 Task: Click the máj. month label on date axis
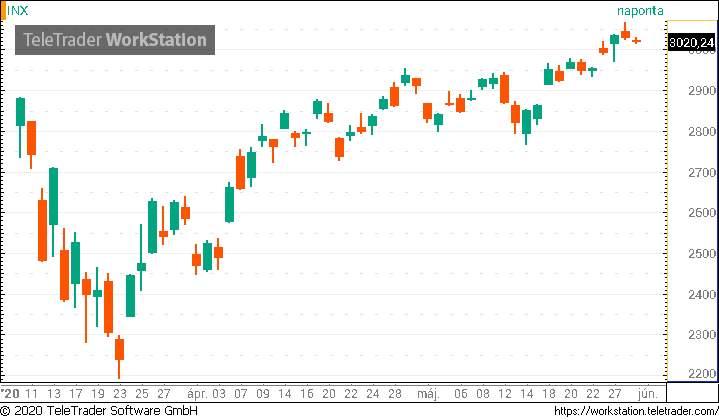click(x=428, y=394)
